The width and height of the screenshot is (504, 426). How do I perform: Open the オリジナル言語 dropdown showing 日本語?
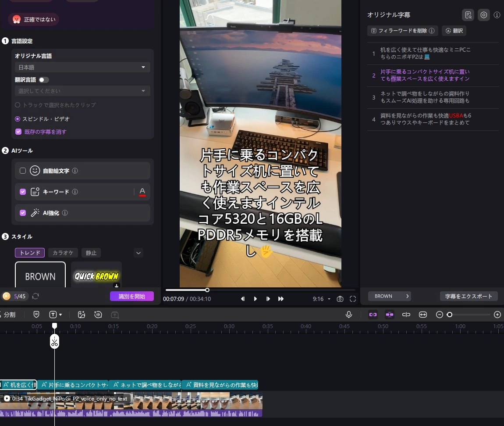coord(82,67)
